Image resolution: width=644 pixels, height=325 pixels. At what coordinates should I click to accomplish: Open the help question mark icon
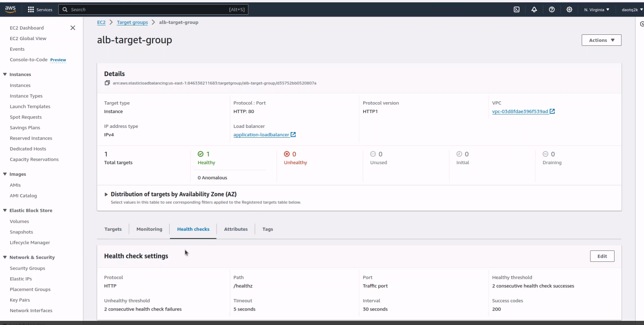coord(552,9)
